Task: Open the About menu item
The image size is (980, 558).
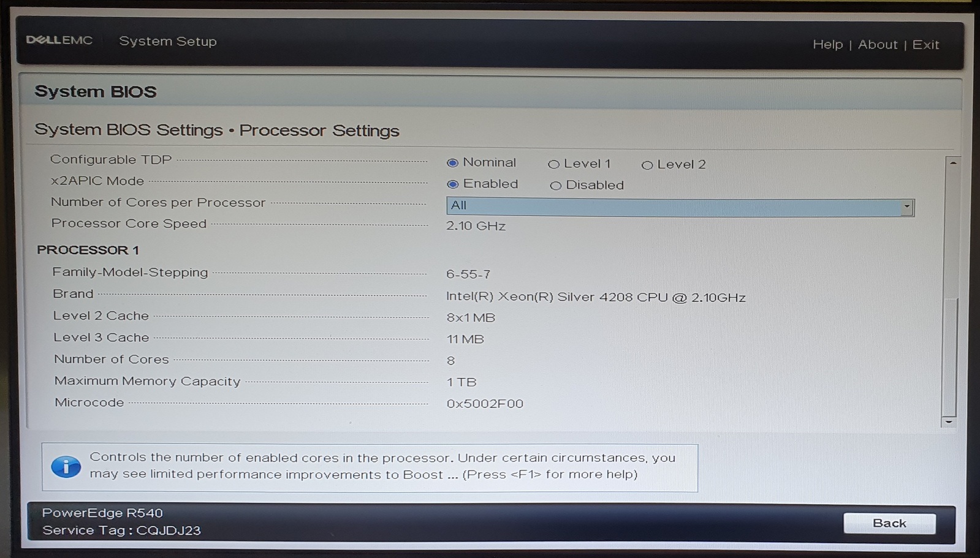Action: (x=878, y=45)
